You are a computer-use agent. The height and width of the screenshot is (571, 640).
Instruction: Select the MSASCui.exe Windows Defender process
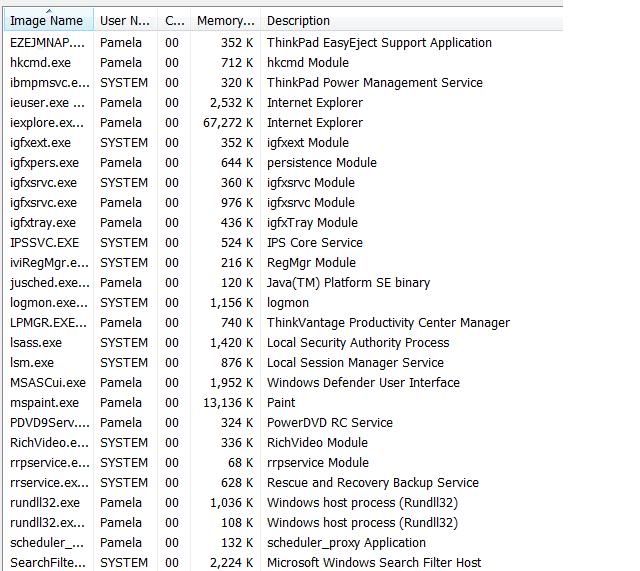pyautogui.click(x=48, y=383)
